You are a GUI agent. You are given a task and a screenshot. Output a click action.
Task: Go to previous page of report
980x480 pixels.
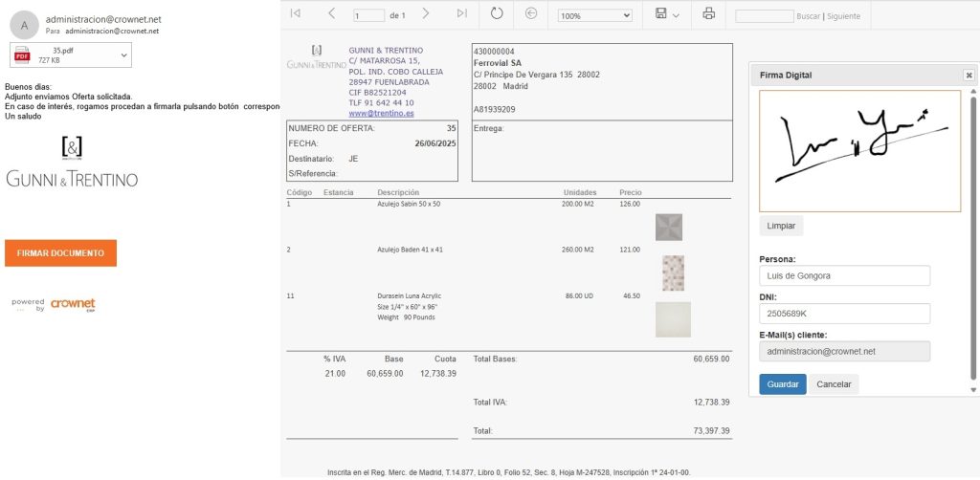coord(331,13)
